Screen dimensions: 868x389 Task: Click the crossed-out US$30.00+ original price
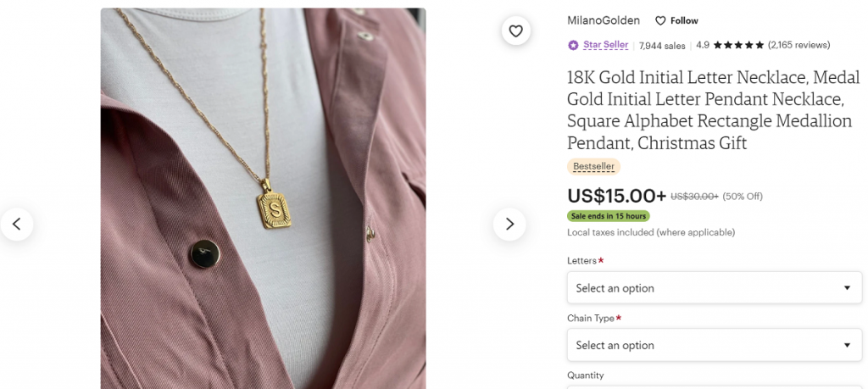(694, 197)
